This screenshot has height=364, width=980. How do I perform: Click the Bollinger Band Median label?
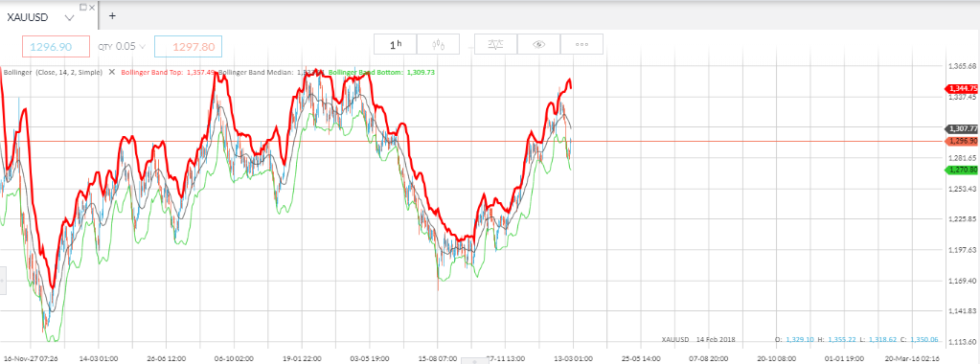tap(256, 72)
